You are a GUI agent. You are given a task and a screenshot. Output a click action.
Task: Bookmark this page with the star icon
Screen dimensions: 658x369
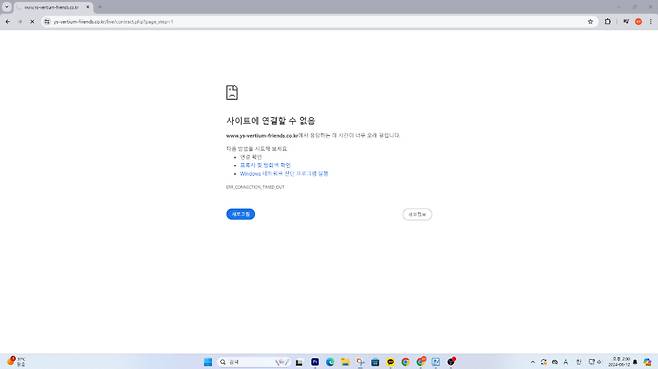click(590, 21)
